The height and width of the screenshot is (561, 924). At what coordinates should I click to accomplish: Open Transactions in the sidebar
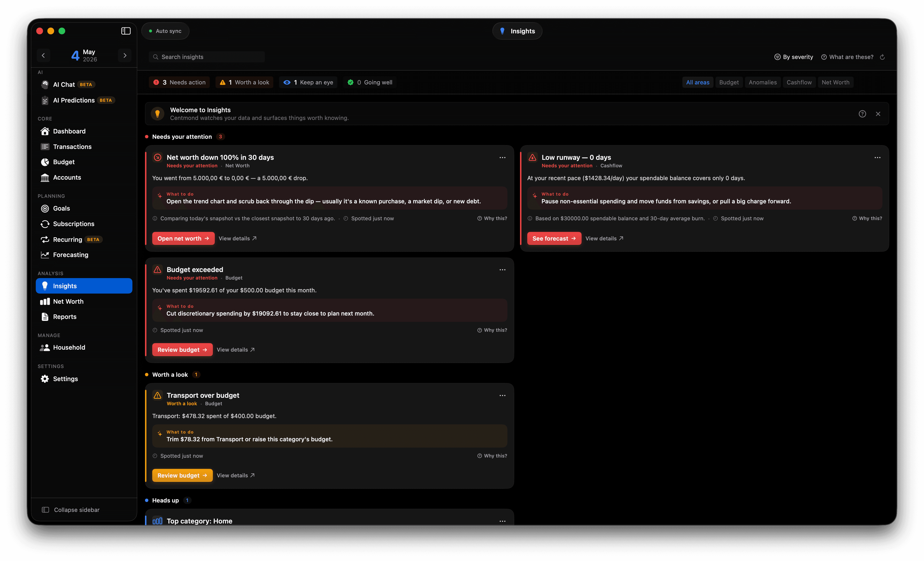point(84,147)
